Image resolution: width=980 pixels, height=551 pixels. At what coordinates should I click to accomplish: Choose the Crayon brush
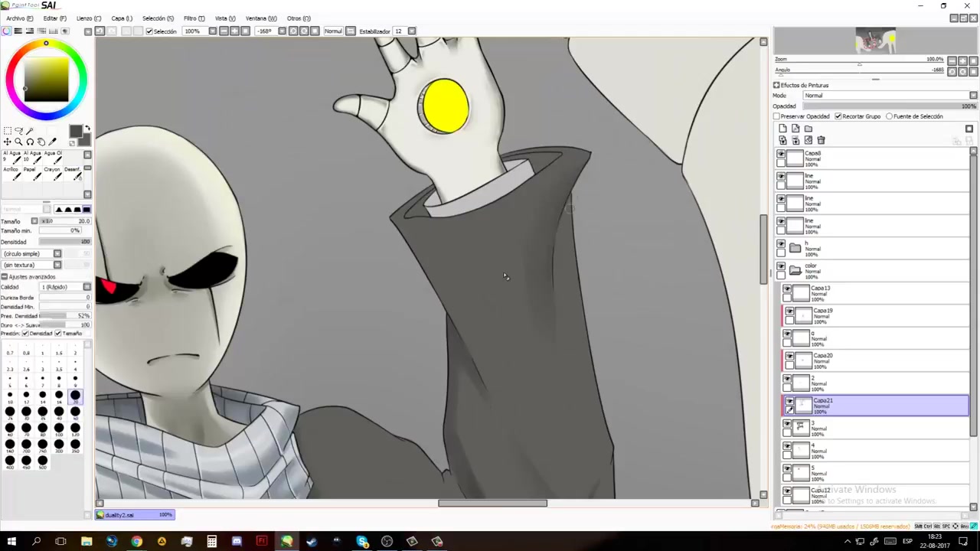point(53,173)
